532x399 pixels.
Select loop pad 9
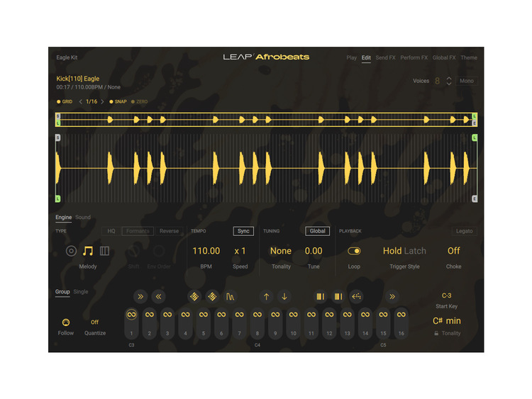coord(275,323)
